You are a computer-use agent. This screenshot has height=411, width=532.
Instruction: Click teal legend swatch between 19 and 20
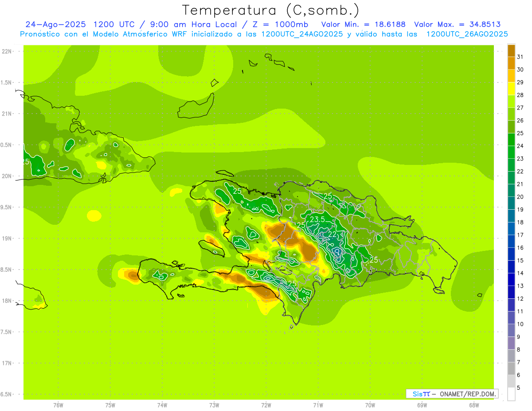click(511, 203)
